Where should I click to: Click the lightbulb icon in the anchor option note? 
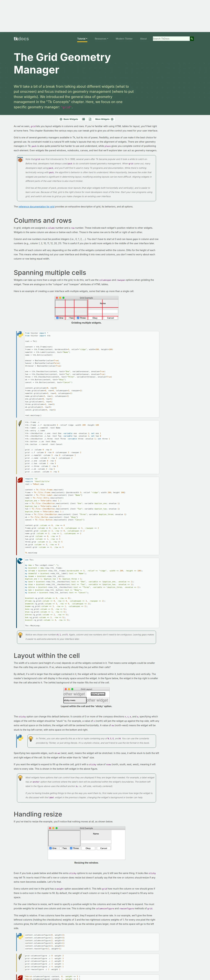click(20, 778)
